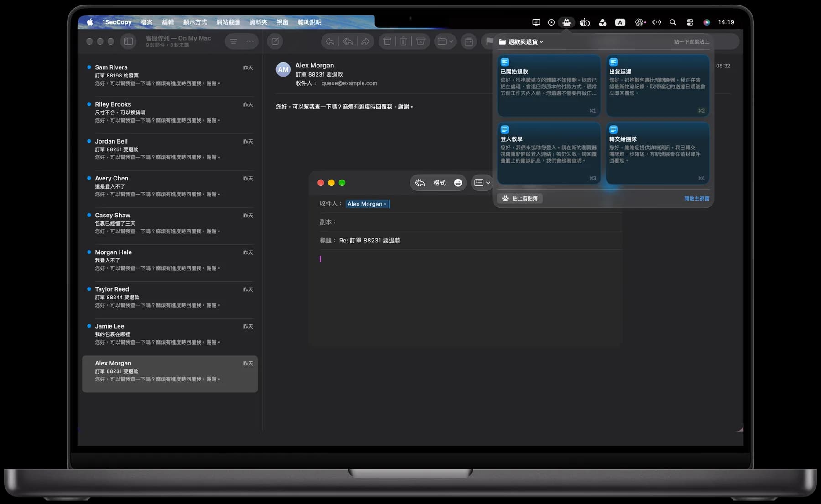The image size is (821, 504).
Task: Click the reply-all icon in compose window
Action: click(420, 183)
